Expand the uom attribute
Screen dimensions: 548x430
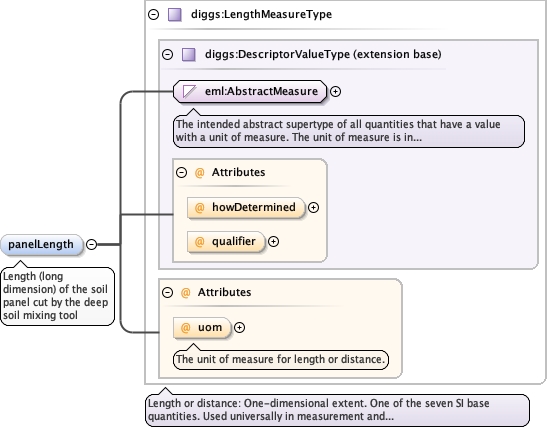(x=239, y=328)
